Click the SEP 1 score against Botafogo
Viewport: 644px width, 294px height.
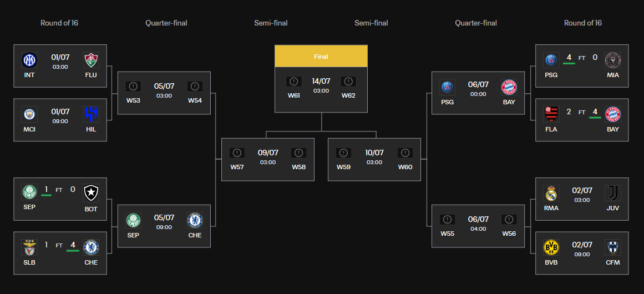pyautogui.click(x=46, y=189)
